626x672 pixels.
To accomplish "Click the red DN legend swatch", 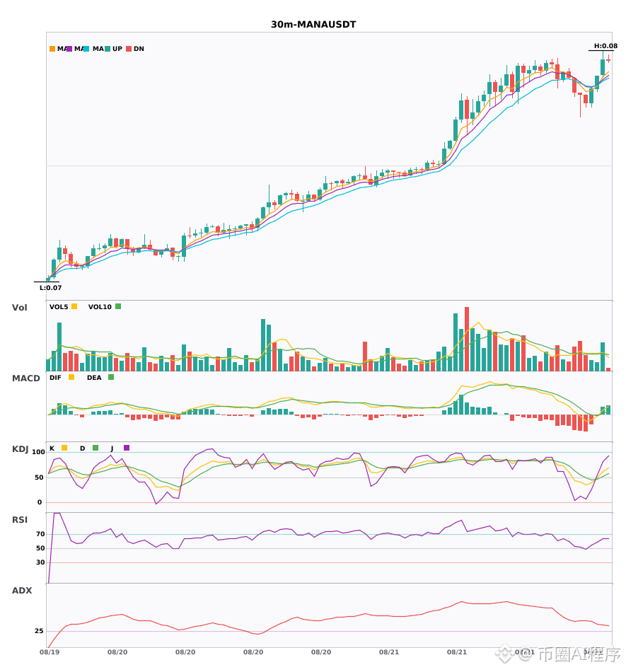I will coord(129,49).
